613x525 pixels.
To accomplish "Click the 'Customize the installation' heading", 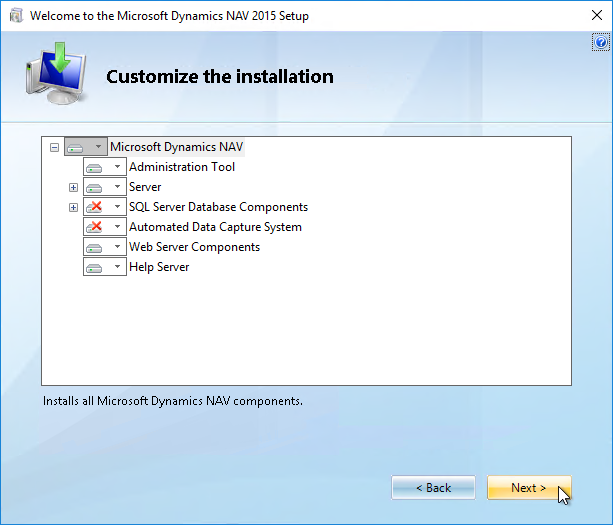I will coord(220,77).
